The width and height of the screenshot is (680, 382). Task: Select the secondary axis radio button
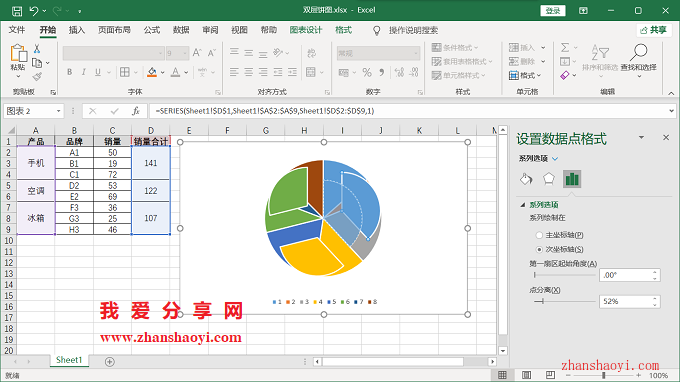539,249
